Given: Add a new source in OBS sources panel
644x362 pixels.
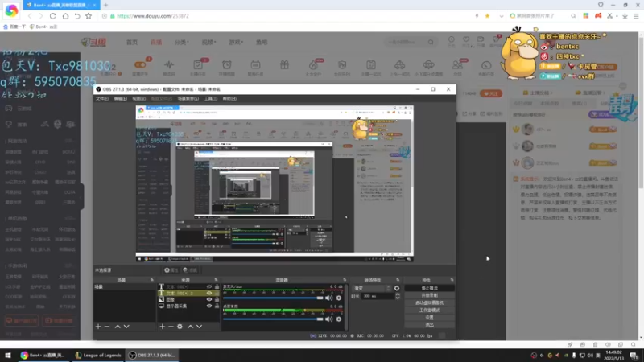Looking at the screenshot, I should (162, 327).
